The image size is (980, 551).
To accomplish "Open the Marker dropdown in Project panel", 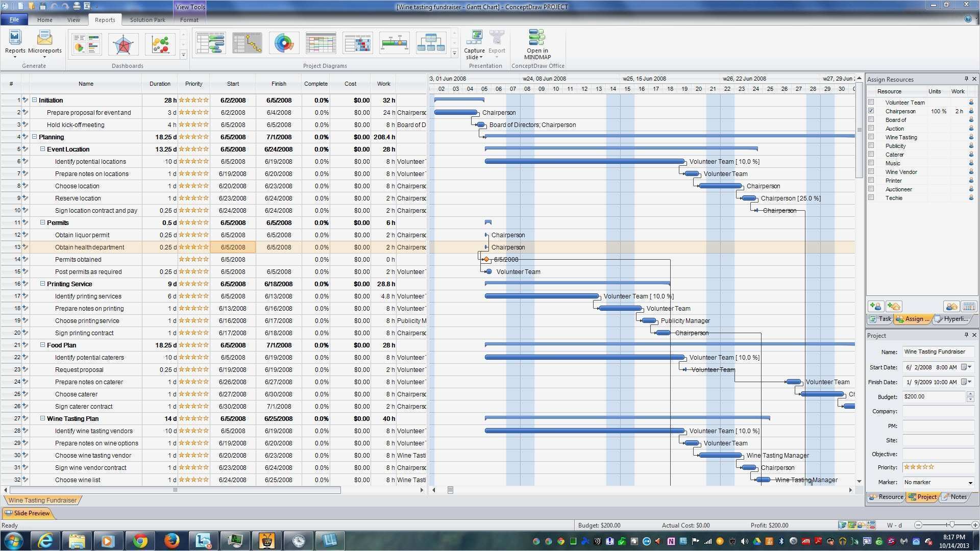I will pos(970,482).
